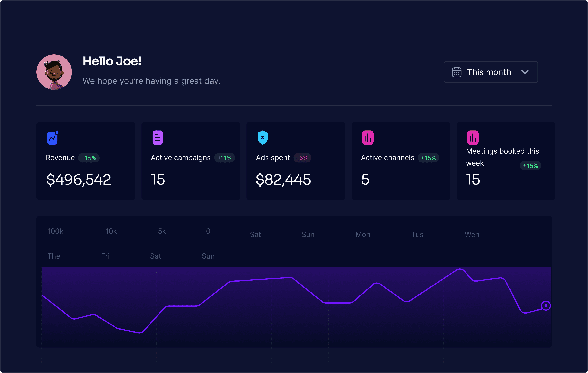Click the Revenue label
The height and width of the screenshot is (373, 588).
pyautogui.click(x=60, y=158)
